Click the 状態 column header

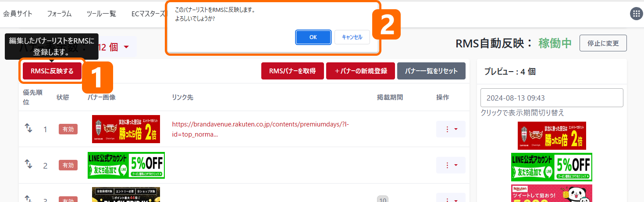(63, 97)
